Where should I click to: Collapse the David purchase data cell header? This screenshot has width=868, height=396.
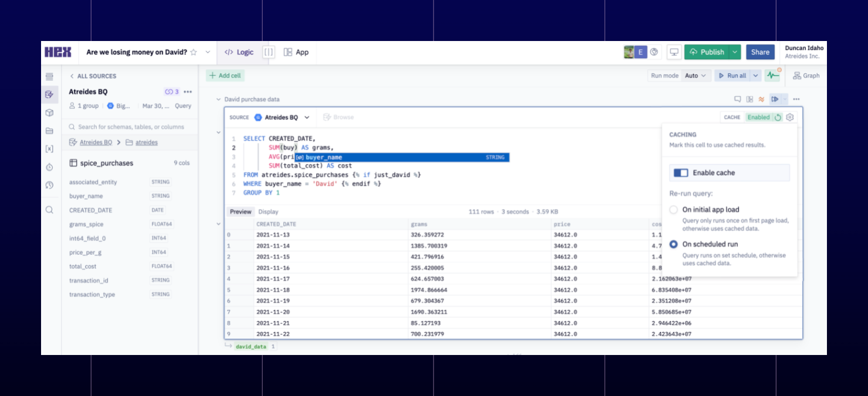[219, 100]
